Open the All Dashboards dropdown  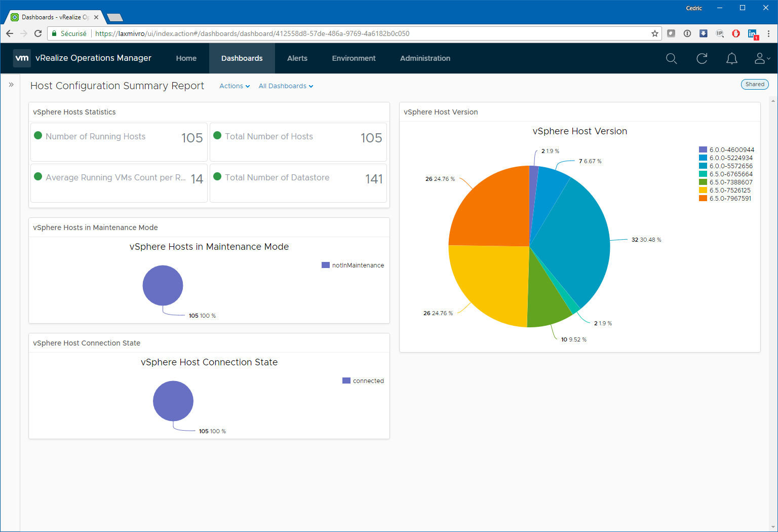click(286, 86)
